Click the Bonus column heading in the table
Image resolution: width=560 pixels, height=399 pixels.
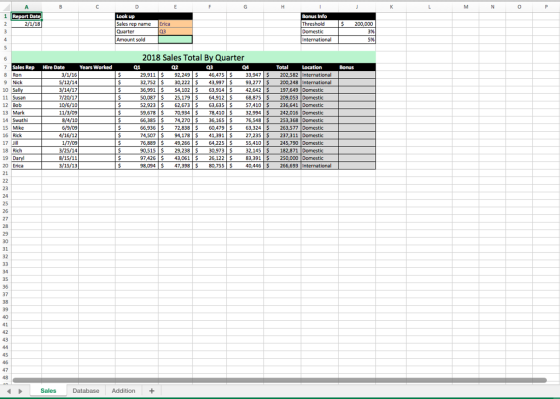click(357, 67)
